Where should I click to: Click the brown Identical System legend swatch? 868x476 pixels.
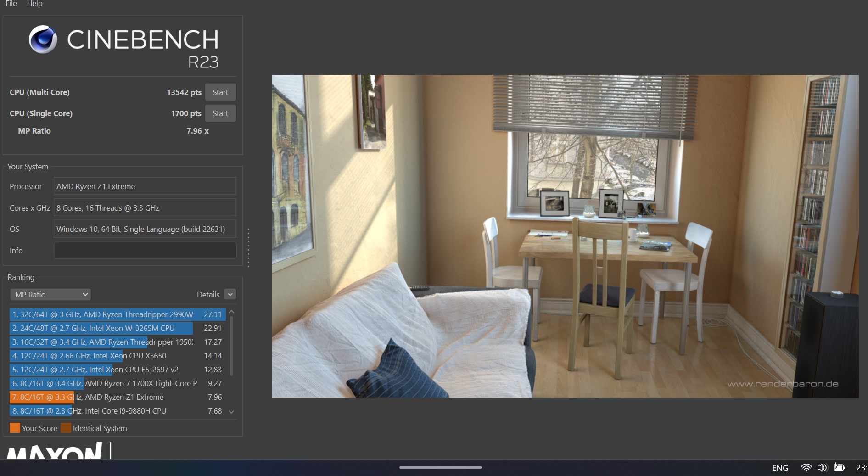click(x=66, y=428)
